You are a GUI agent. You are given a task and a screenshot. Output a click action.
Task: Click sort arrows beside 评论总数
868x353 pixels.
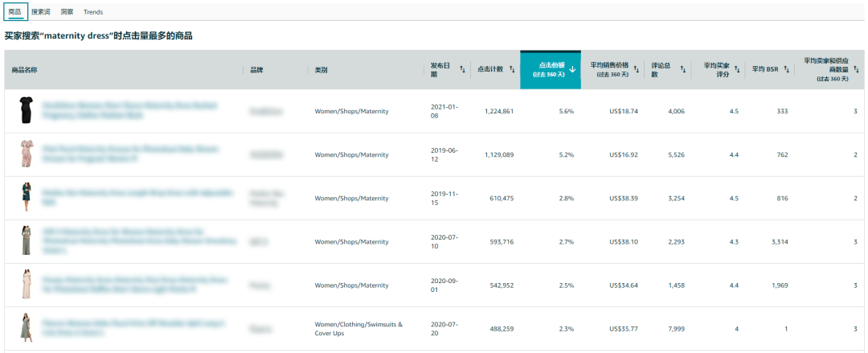(684, 70)
